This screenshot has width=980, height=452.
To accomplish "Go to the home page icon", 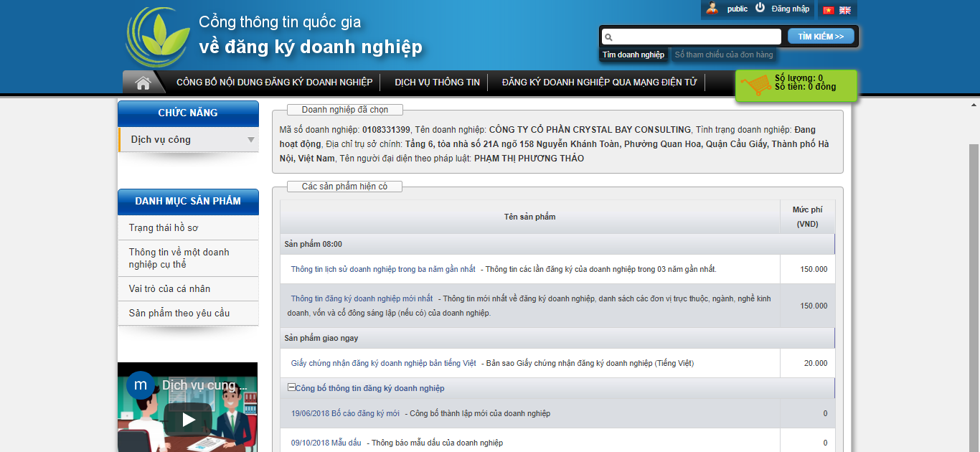I will click(143, 83).
